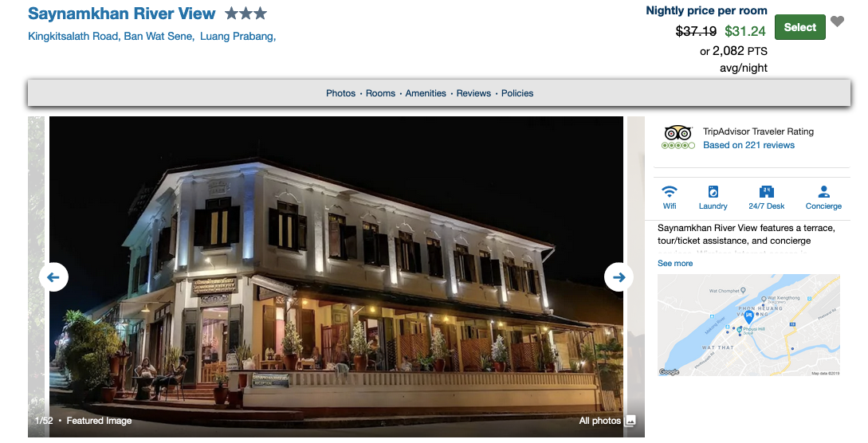Click the featured hotel photo
Screen dimensions: 868x443
coord(336,276)
